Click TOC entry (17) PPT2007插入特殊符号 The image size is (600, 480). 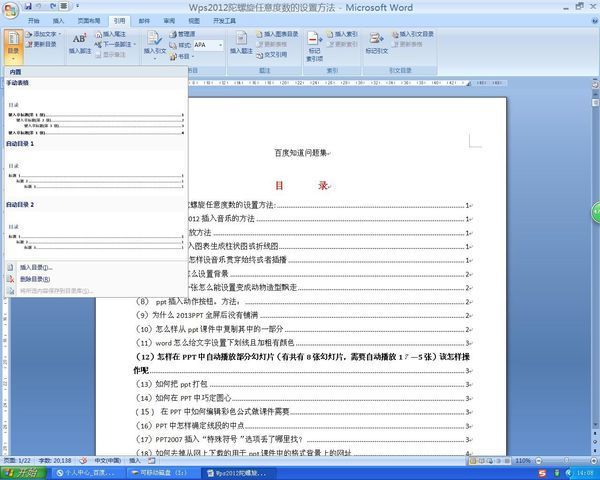pos(303,439)
